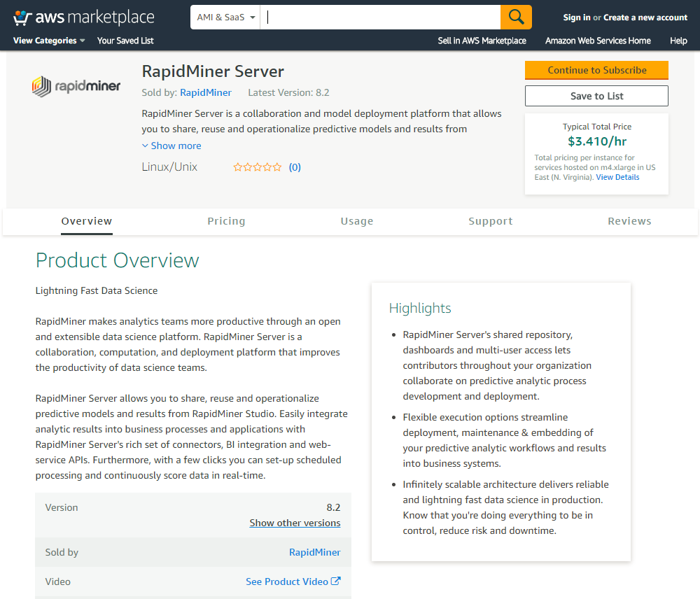Screen dimensions: 700x599
Task: Click the RapidMiner Server title
Action: 213,71
